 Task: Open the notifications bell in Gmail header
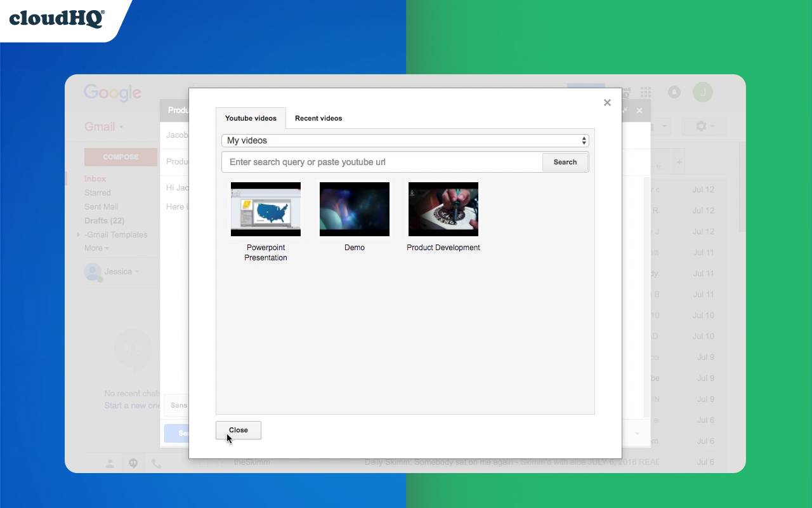(674, 93)
